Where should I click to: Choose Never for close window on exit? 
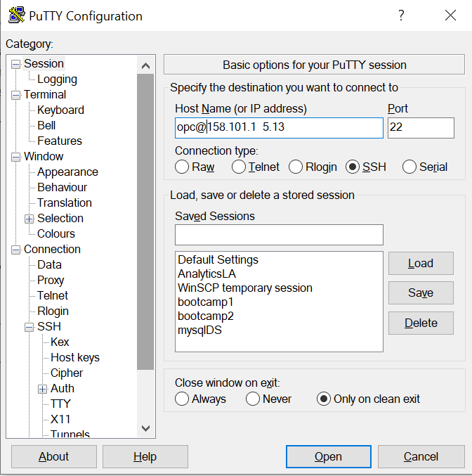pos(253,399)
